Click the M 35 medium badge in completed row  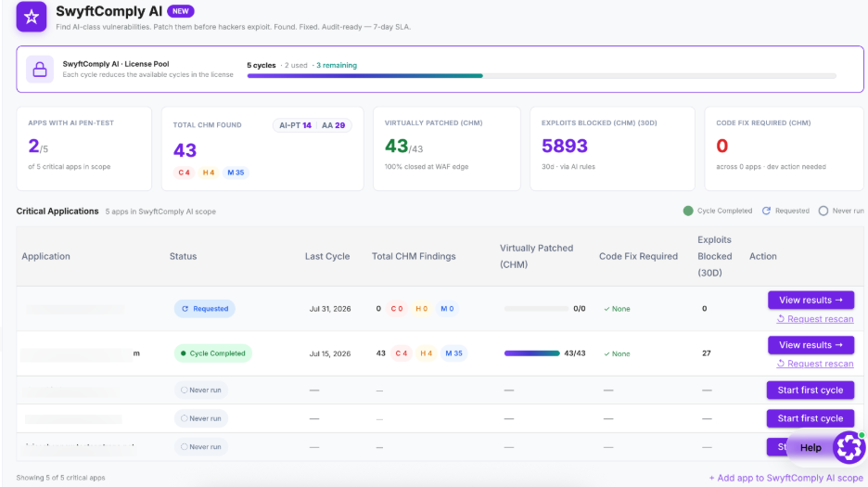coord(453,352)
